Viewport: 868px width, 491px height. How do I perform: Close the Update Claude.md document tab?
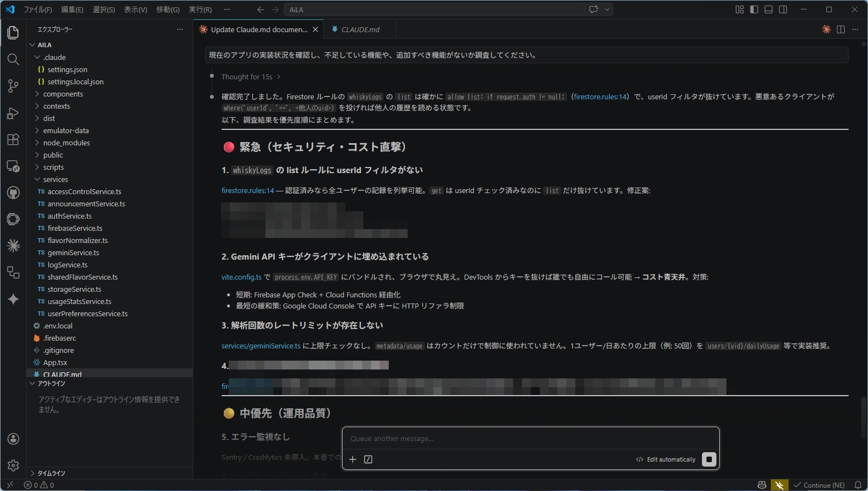tap(315, 29)
